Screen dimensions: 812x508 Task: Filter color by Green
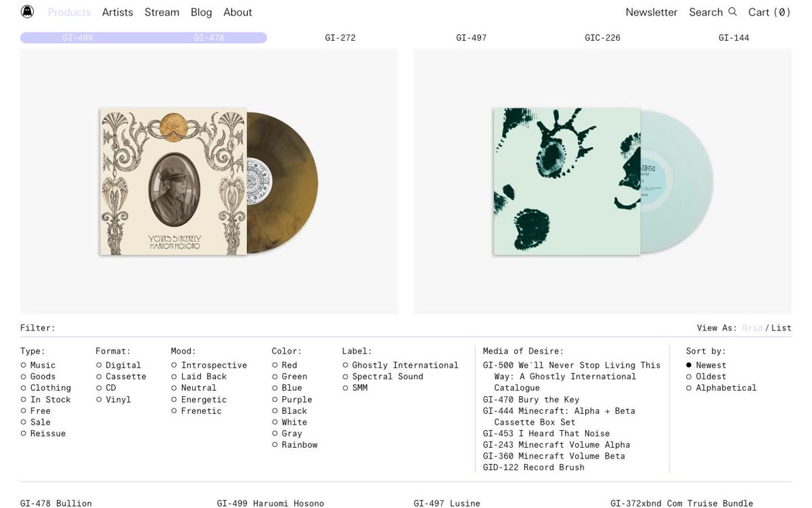click(290, 377)
